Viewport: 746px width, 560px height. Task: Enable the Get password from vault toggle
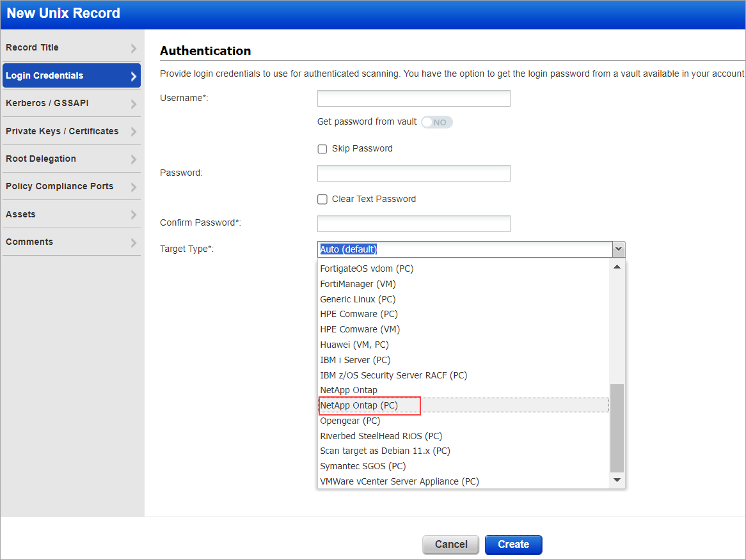(436, 121)
